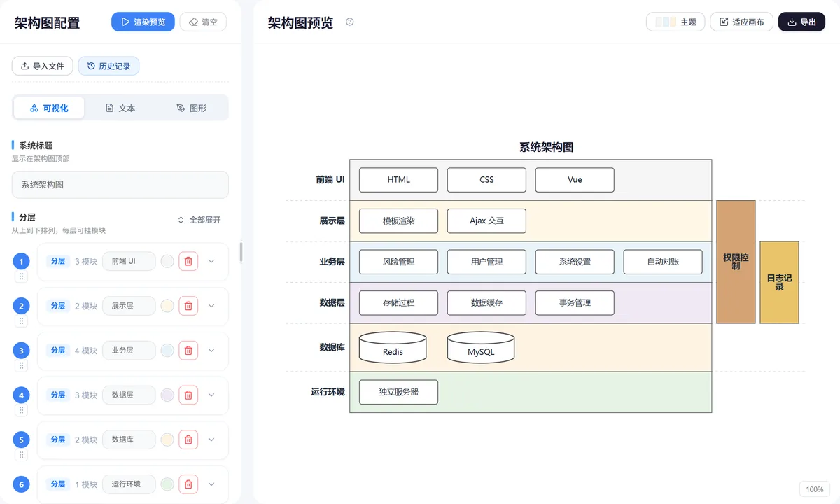Click 适应画布 fit canvas button
This screenshot has height=504, width=840.
741,22
